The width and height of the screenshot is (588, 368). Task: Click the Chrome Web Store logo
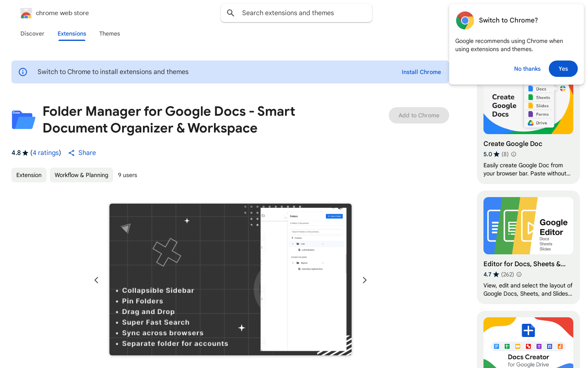26,13
